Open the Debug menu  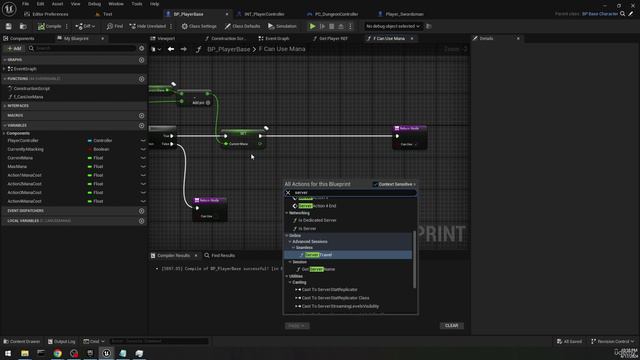[x=94, y=4]
